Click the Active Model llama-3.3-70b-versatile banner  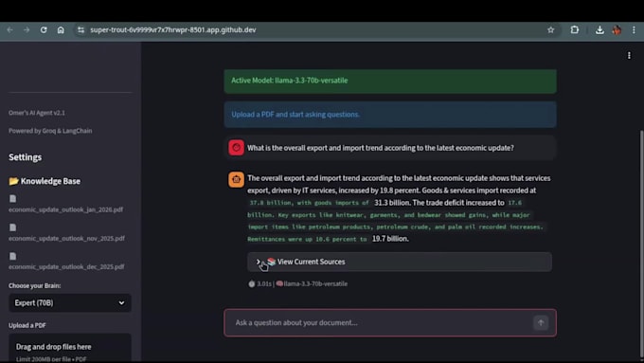390,81
